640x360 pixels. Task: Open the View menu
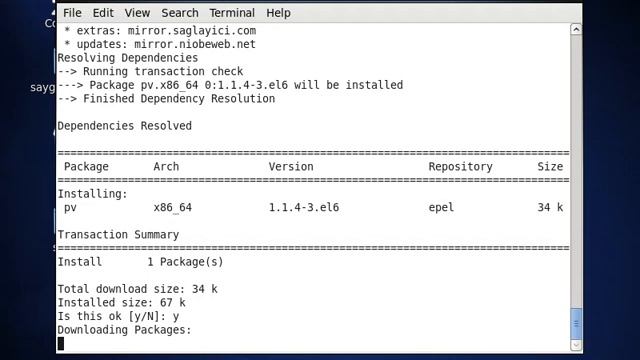point(137,13)
